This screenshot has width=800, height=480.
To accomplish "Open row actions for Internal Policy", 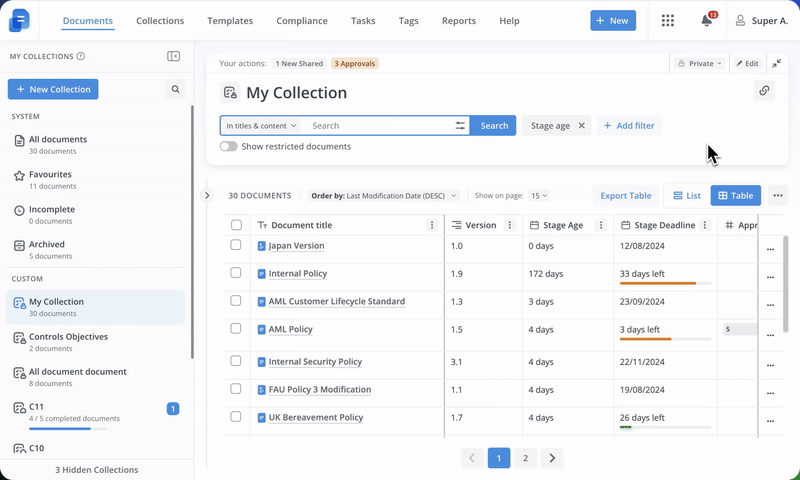I will click(x=770, y=277).
